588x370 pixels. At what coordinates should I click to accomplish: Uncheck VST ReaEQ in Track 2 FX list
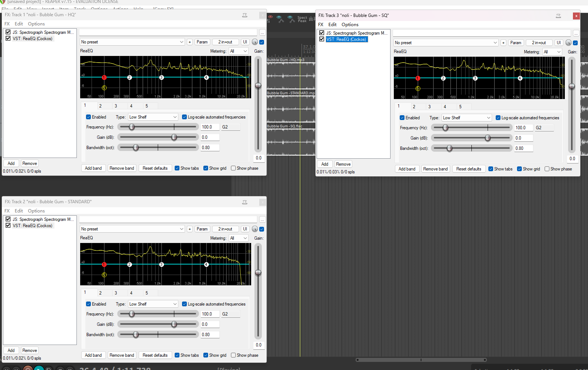(x=8, y=225)
